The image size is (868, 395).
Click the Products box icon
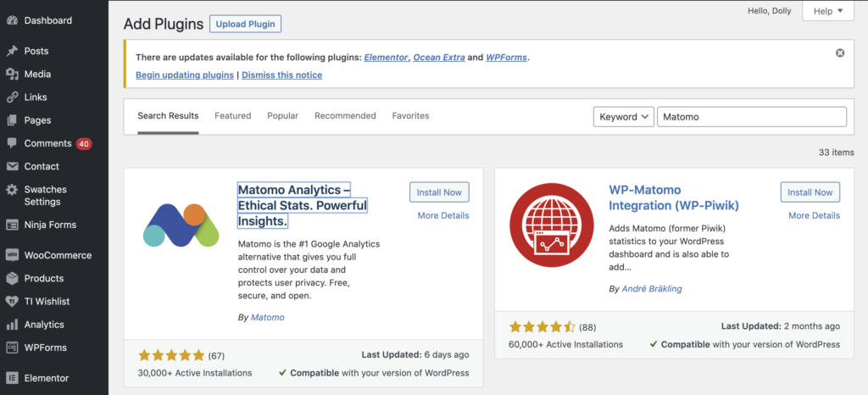point(12,278)
